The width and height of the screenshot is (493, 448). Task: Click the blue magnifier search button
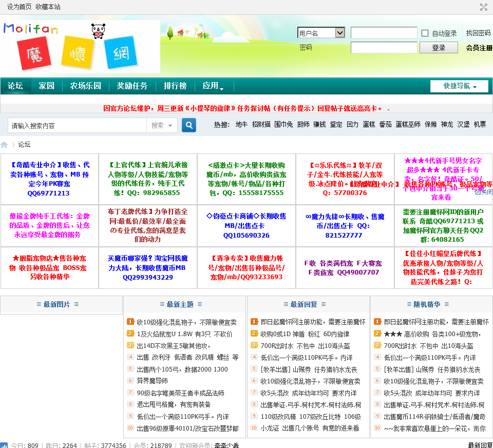[x=189, y=125]
